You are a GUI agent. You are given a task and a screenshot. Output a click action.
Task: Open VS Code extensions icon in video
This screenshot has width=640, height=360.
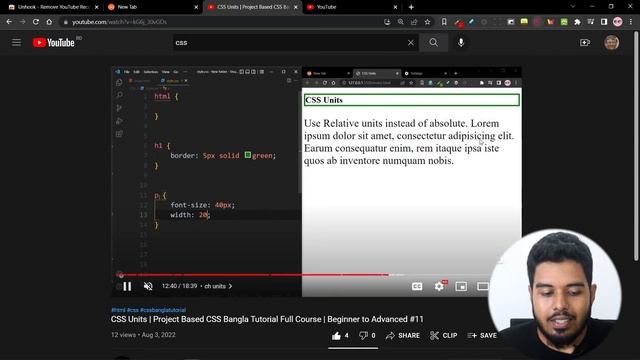point(119,134)
